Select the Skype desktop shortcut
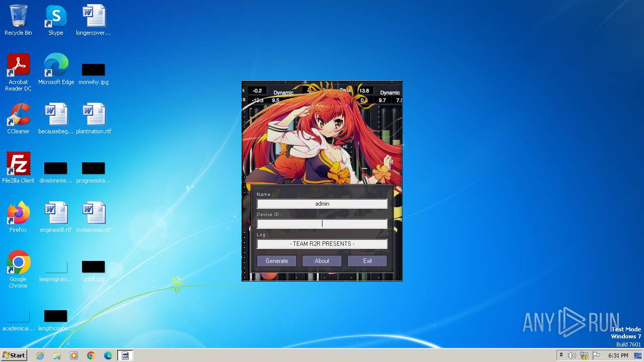Screen dimensions: 644x362 point(56,20)
